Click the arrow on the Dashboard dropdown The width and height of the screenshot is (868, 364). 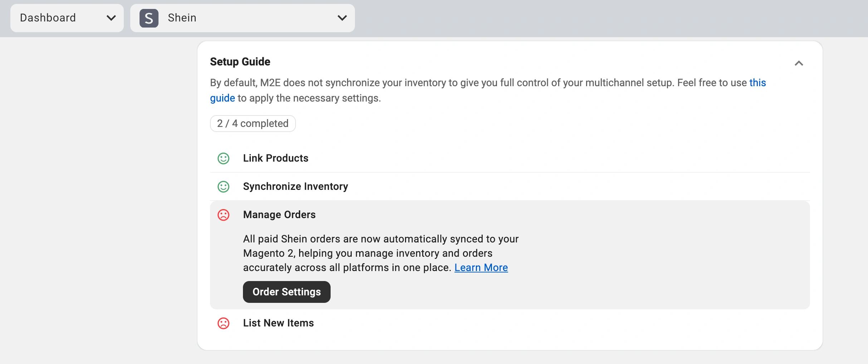click(x=111, y=18)
